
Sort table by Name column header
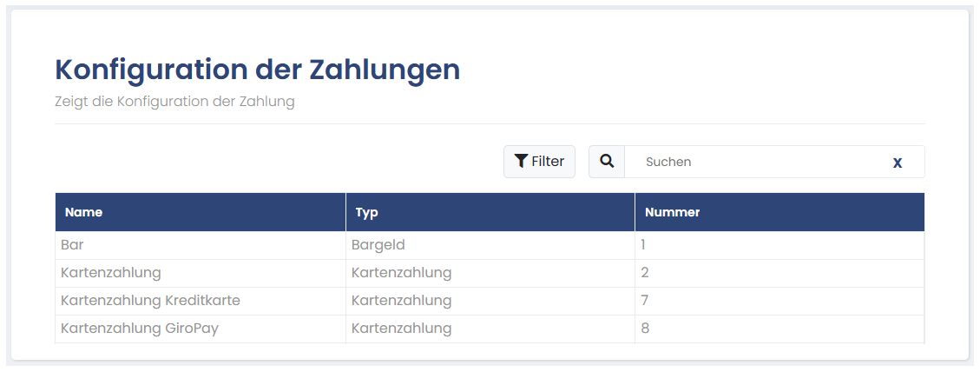pos(83,212)
